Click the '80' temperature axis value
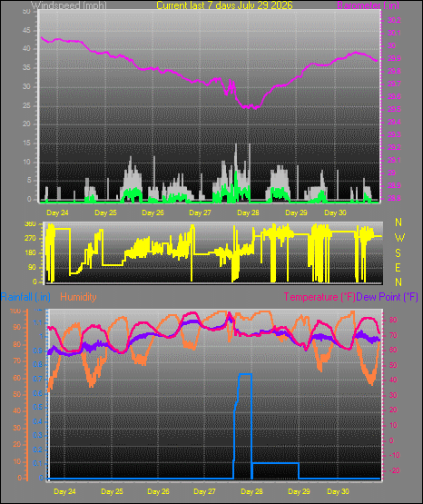The image size is (423, 504). pos(393,321)
